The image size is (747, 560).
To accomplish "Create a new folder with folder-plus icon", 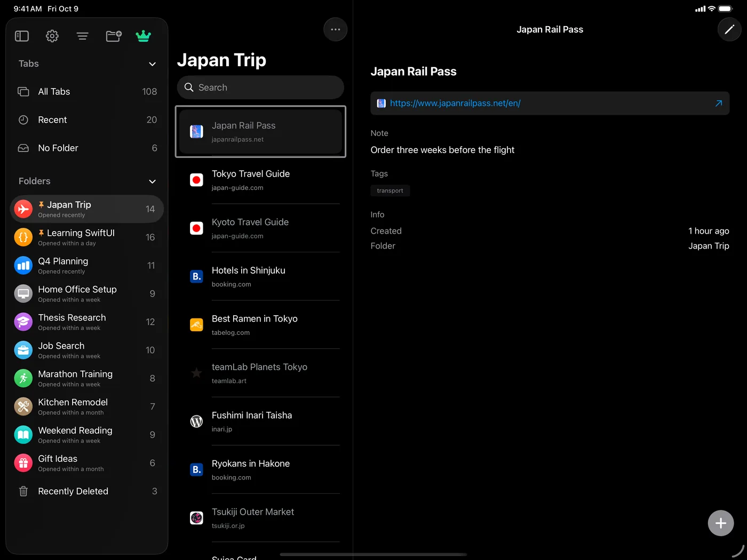I will coord(114,36).
